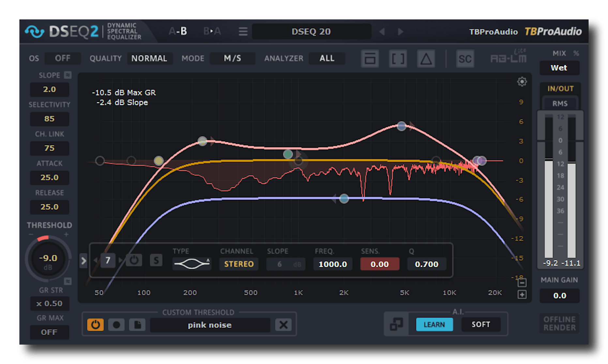
Task: Zoom out graph range with minus icon
Action: coord(522,282)
